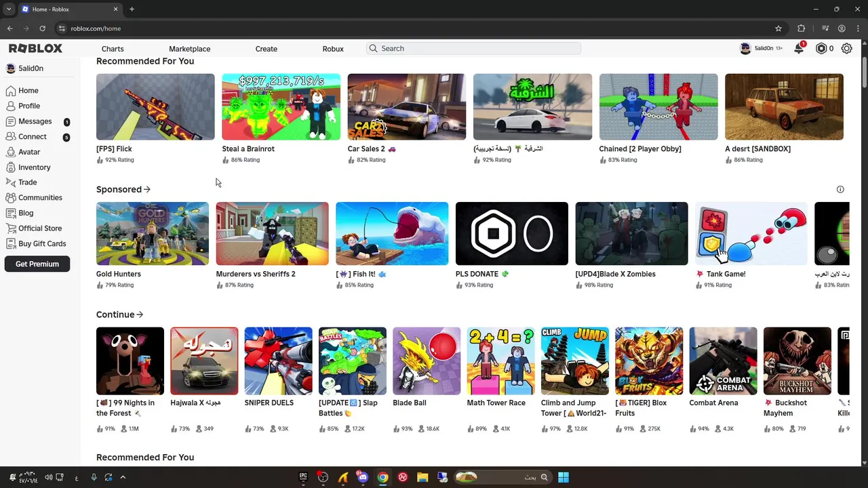The width and height of the screenshot is (868, 488).
Task: Open the Create tab
Action: coord(267,49)
